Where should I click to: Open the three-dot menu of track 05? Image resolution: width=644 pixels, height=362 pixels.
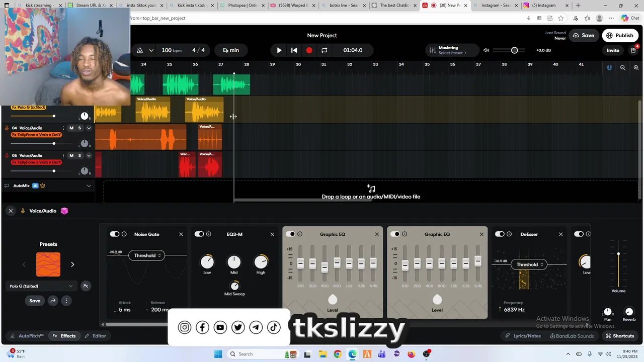63,155
